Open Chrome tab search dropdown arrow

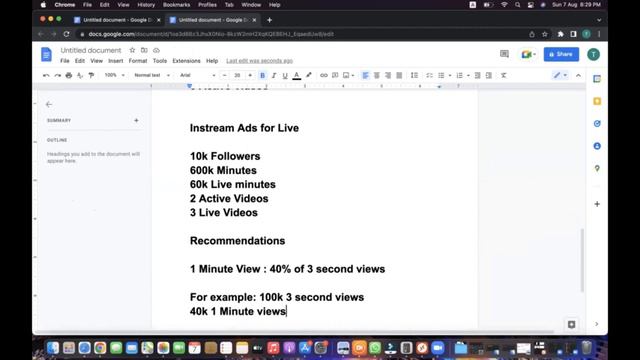599,20
